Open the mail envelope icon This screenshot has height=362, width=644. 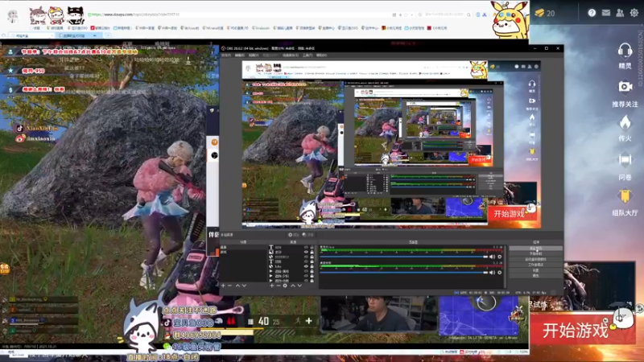[x=606, y=13]
